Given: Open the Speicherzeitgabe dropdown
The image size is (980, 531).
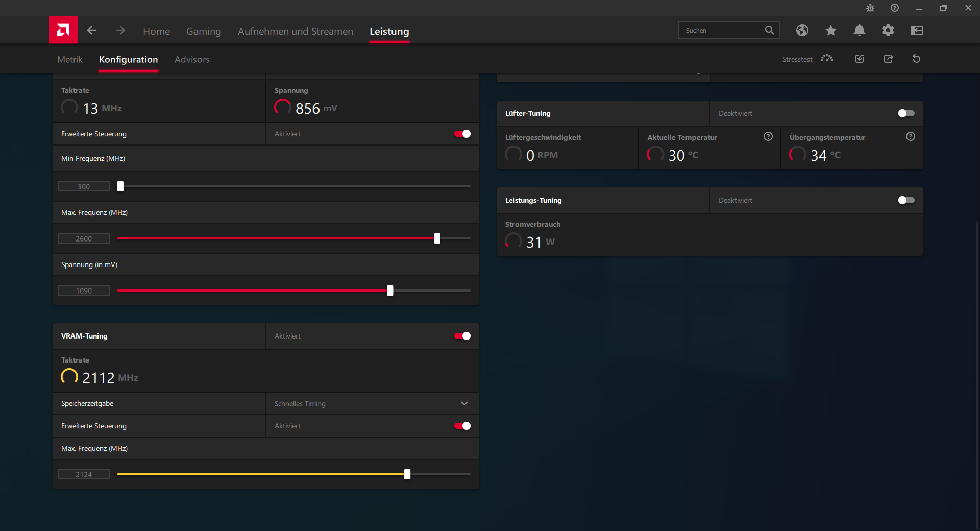Looking at the screenshot, I should click(372, 403).
